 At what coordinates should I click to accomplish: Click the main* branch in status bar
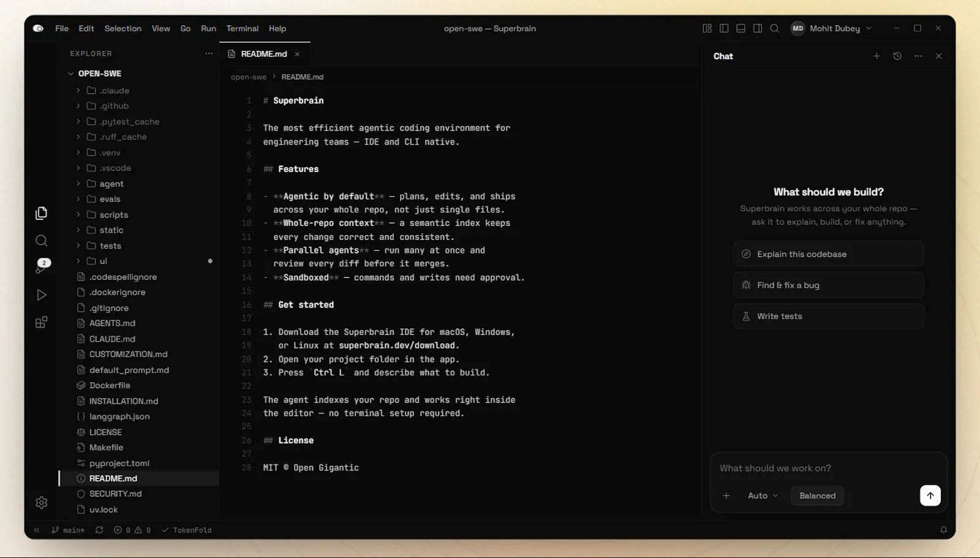69,530
